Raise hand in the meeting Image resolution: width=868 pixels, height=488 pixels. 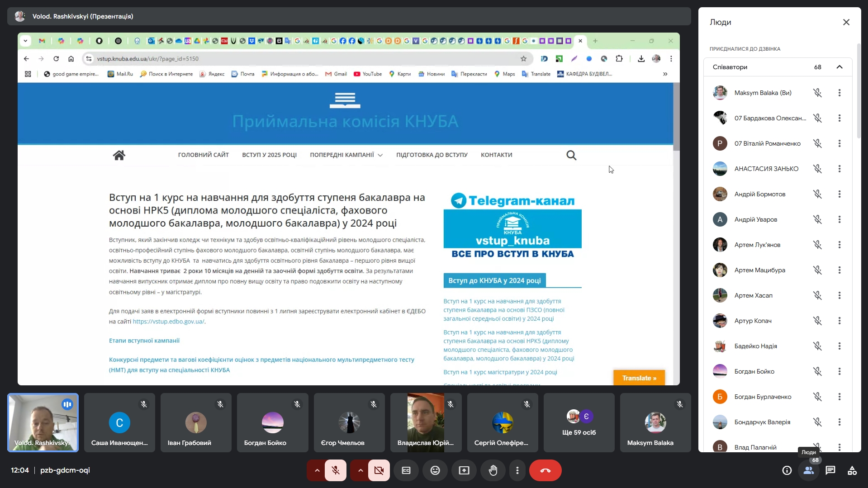tap(493, 470)
